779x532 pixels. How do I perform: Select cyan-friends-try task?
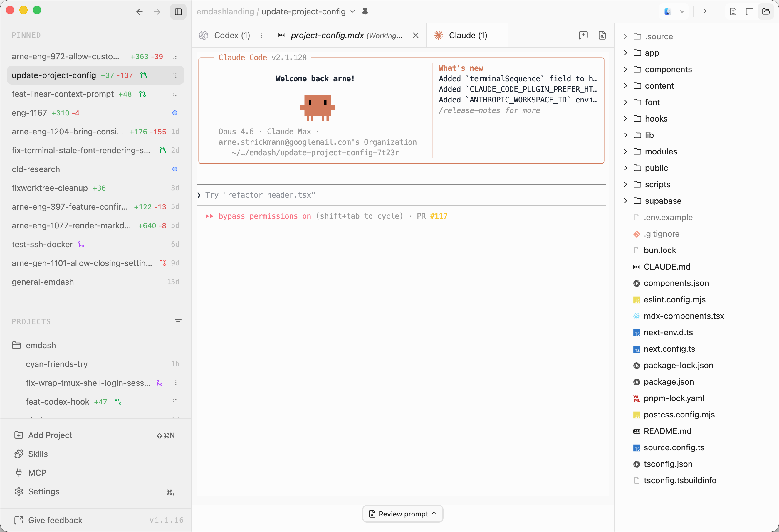[x=95, y=364]
